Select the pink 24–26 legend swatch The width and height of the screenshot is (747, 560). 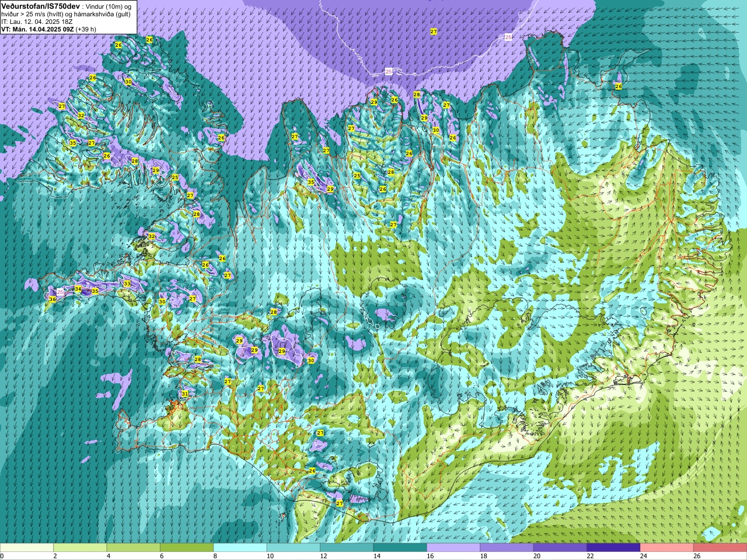click(667, 548)
